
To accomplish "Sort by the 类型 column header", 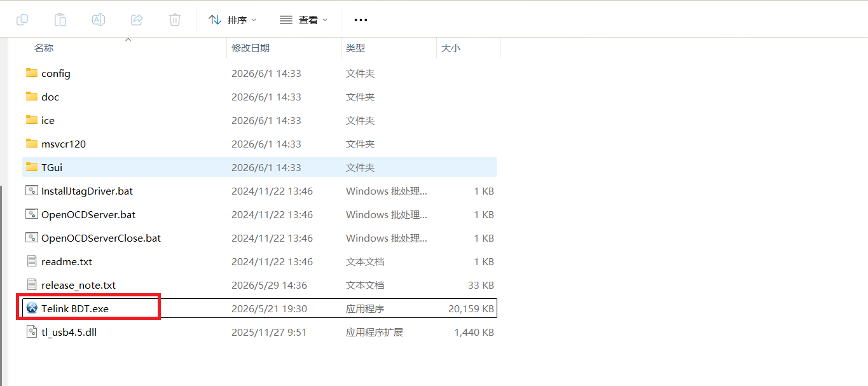I will 355,48.
